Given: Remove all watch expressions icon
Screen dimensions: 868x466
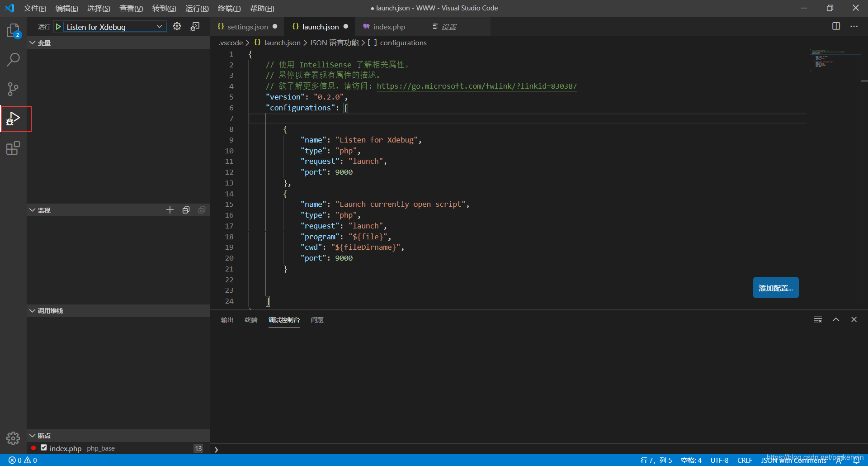Looking at the screenshot, I should pos(202,210).
